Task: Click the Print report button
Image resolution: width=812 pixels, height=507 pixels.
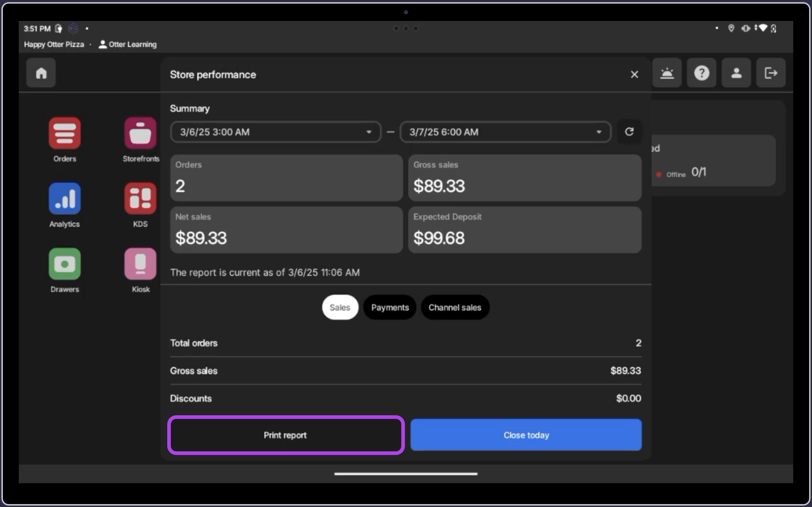Action: coord(285,435)
